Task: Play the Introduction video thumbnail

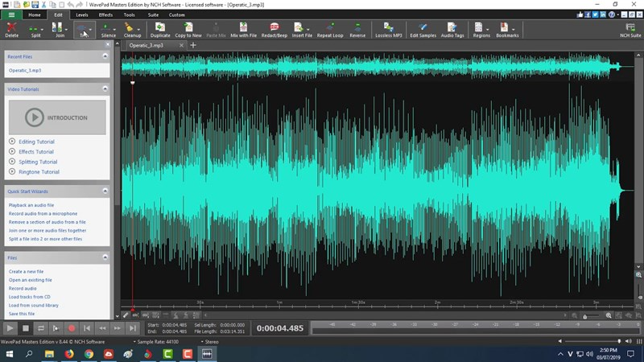Action: 57,117
